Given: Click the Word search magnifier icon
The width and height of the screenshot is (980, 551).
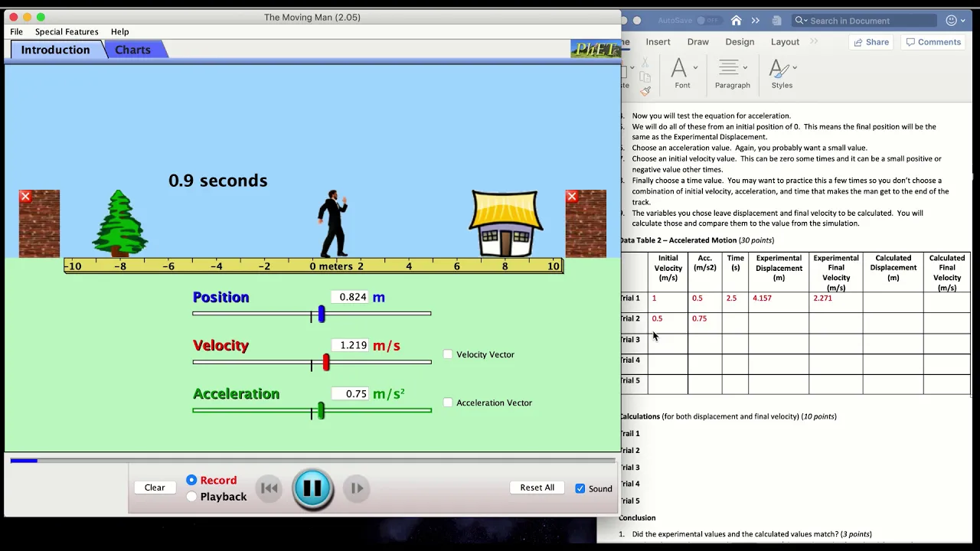Looking at the screenshot, I should [800, 21].
